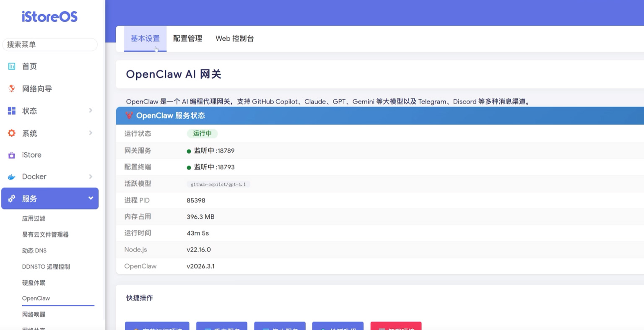644x330 pixels.
Task: Open iStore via its shopping bag icon
Action: (12, 155)
